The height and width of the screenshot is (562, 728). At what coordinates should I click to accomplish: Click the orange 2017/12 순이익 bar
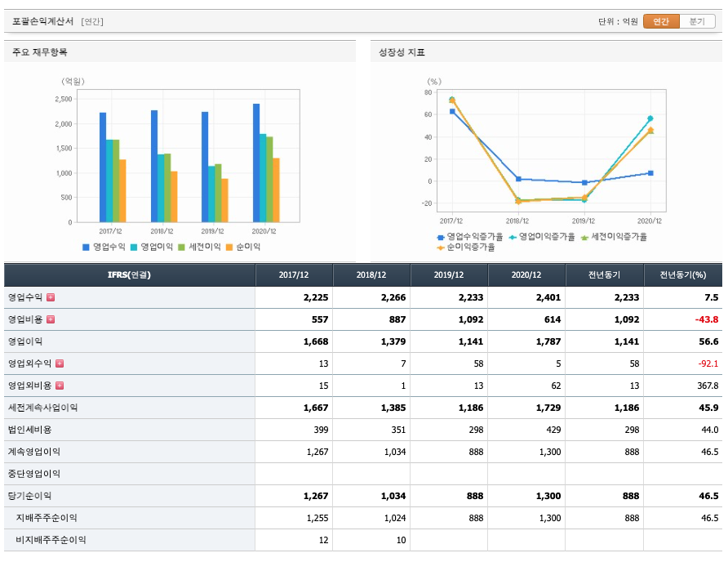(122, 190)
